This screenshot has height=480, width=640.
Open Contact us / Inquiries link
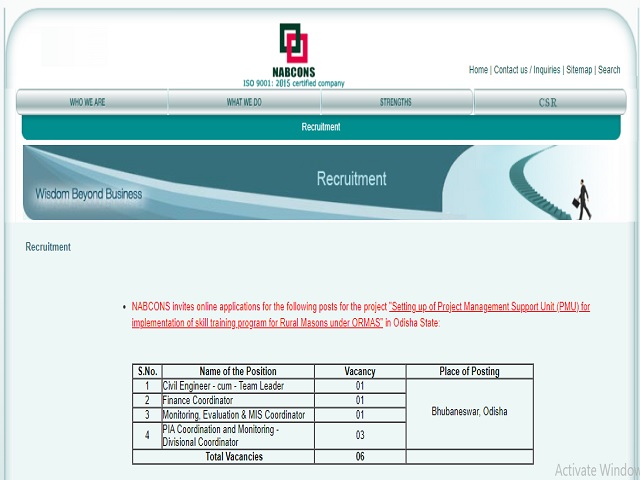pos(527,70)
